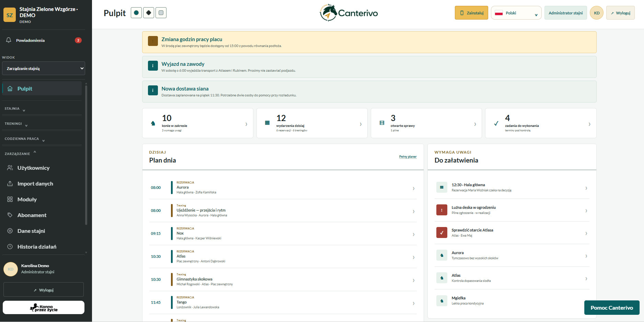
Task: Select the light gray square theme swatch
Action: pyautogui.click(x=161, y=13)
